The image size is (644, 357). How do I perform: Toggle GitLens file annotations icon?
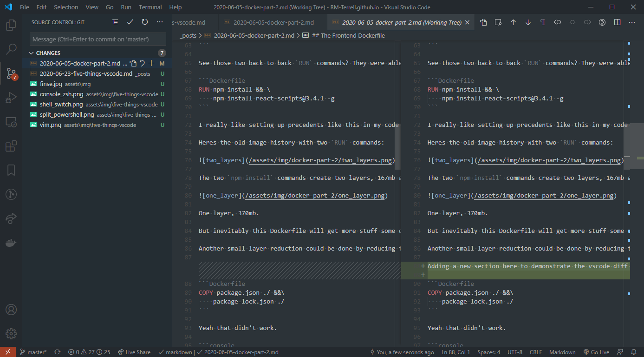click(602, 22)
